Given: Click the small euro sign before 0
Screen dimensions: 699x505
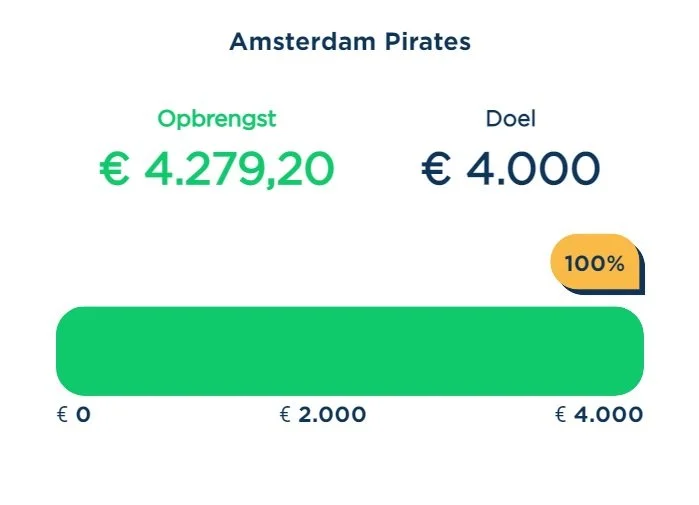Looking at the screenshot, I should coord(62,415).
